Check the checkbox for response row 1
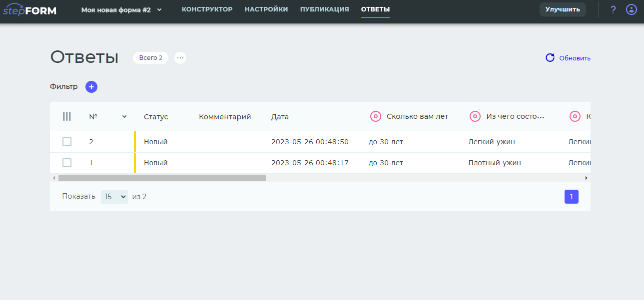 66,162
